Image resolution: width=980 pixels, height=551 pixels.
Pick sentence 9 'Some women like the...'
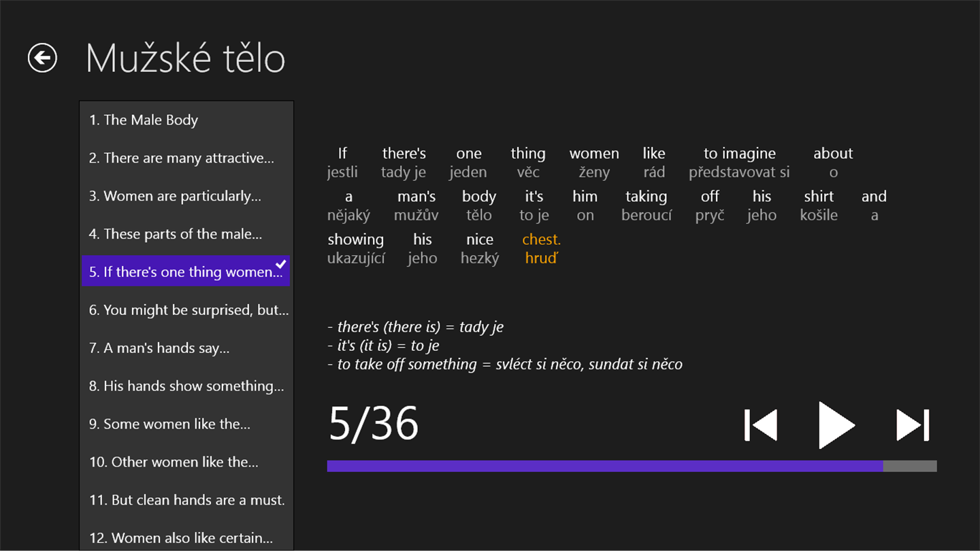coord(169,424)
